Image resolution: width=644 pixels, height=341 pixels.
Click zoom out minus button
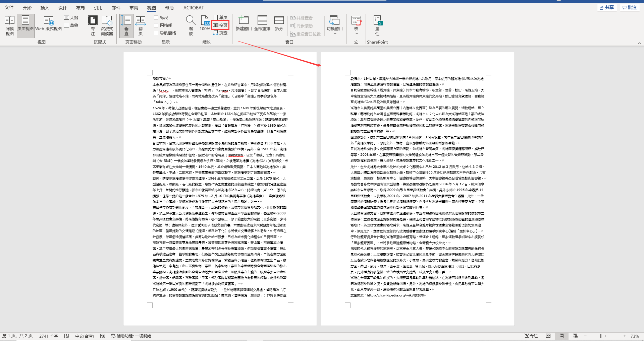585,336
